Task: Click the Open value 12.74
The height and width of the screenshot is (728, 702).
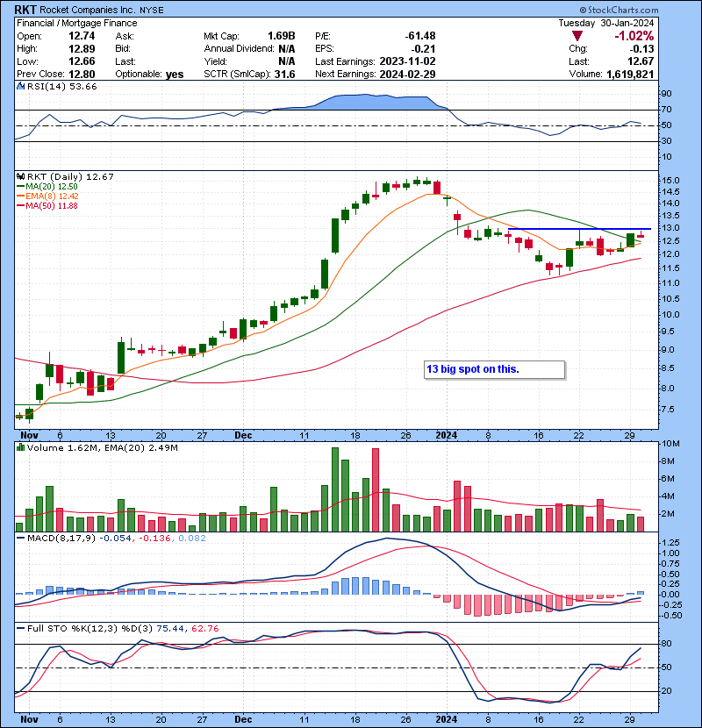Action: coord(82,36)
